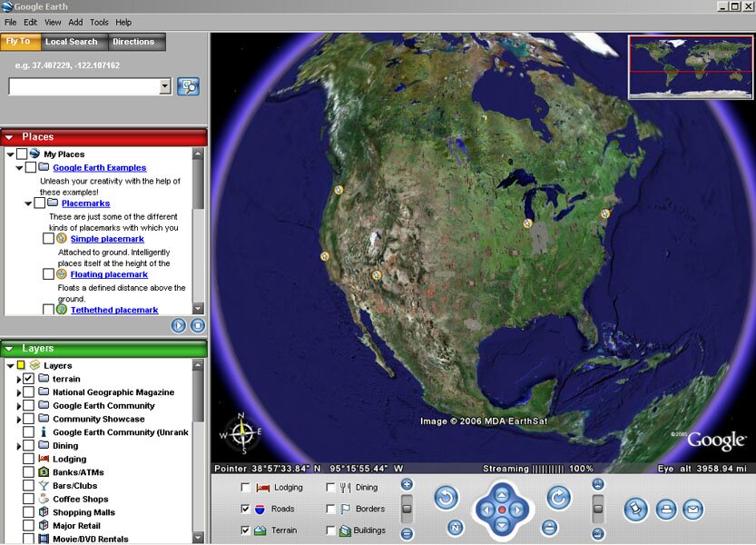The image size is (756, 545).
Task: Enable National Geographic Magazine layer checkbox
Action: pyautogui.click(x=28, y=392)
